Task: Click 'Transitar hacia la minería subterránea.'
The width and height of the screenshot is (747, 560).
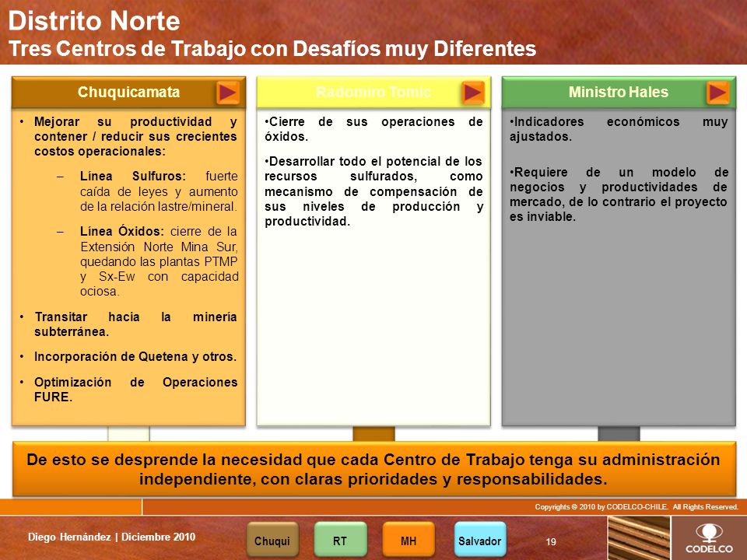Action: click(x=135, y=324)
